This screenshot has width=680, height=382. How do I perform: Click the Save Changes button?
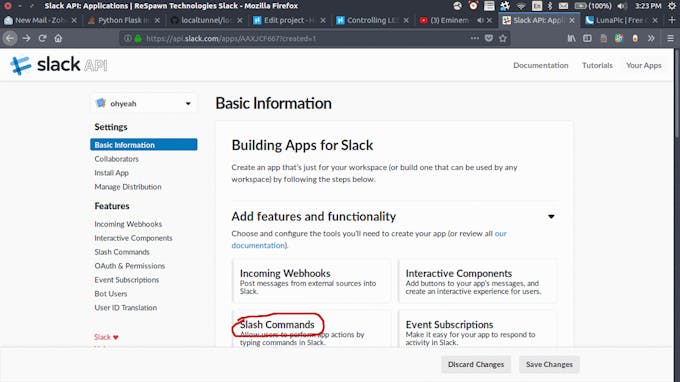(549, 364)
